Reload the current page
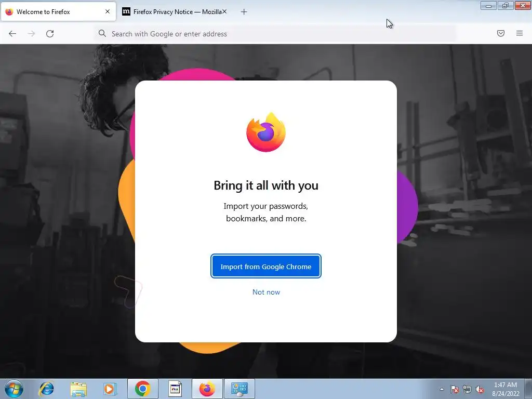This screenshot has width=532, height=399. [x=50, y=34]
